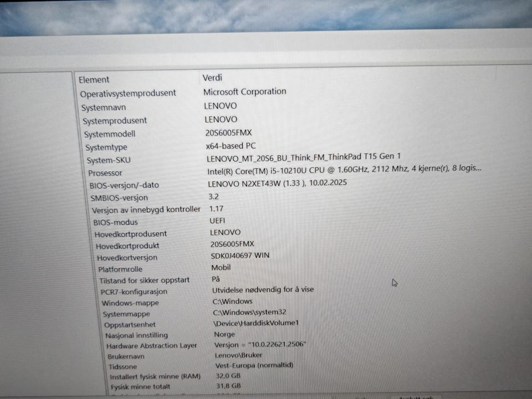Select the Vest-Europa (normaltid) value
The image size is (532, 399).
(254, 365)
